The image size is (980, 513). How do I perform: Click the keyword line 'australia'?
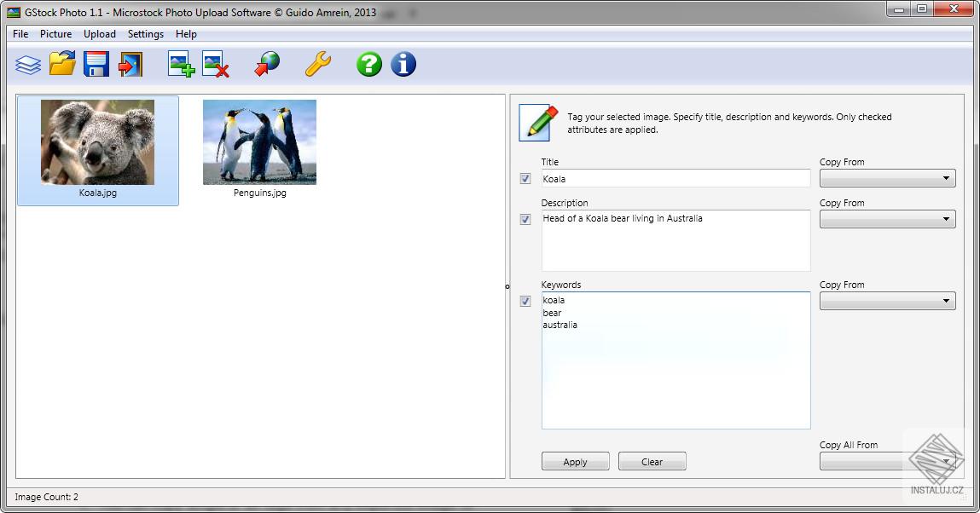(560, 326)
